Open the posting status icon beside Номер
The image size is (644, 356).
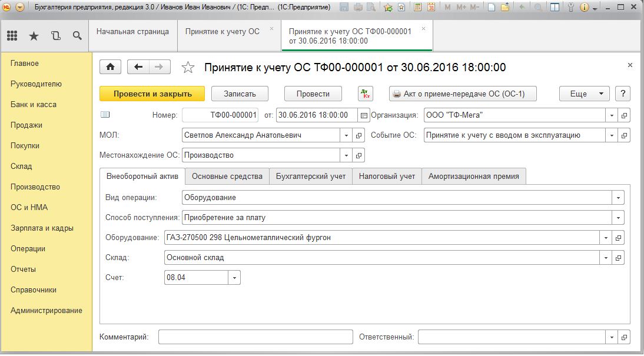tap(105, 115)
